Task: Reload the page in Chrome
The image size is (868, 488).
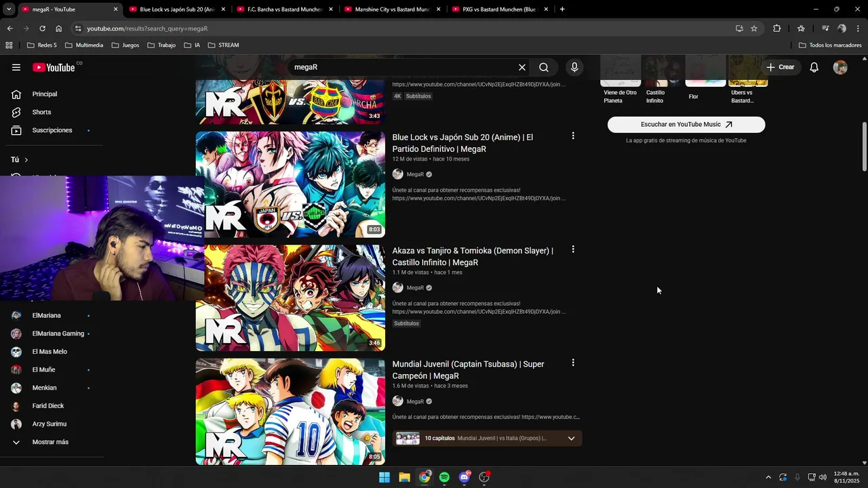Action: pos(42,28)
